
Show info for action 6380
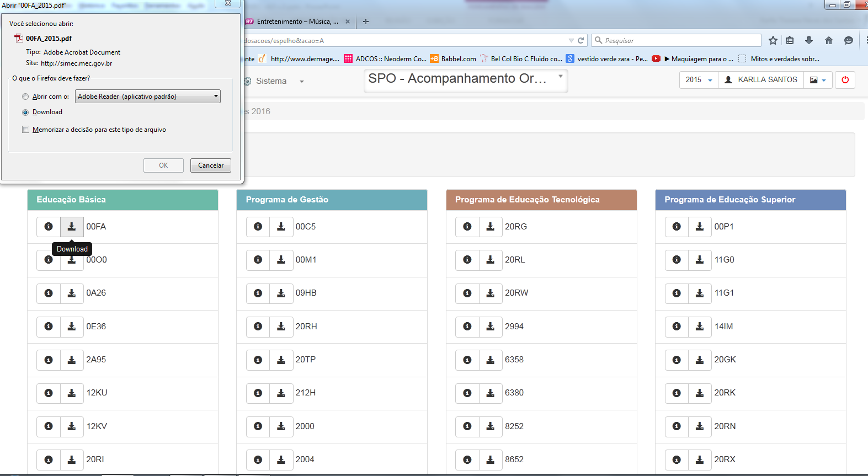[x=467, y=393]
